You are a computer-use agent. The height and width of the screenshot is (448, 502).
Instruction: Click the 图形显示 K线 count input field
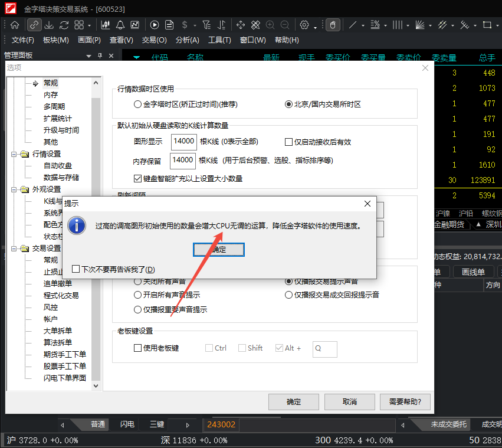tap(183, 142)
